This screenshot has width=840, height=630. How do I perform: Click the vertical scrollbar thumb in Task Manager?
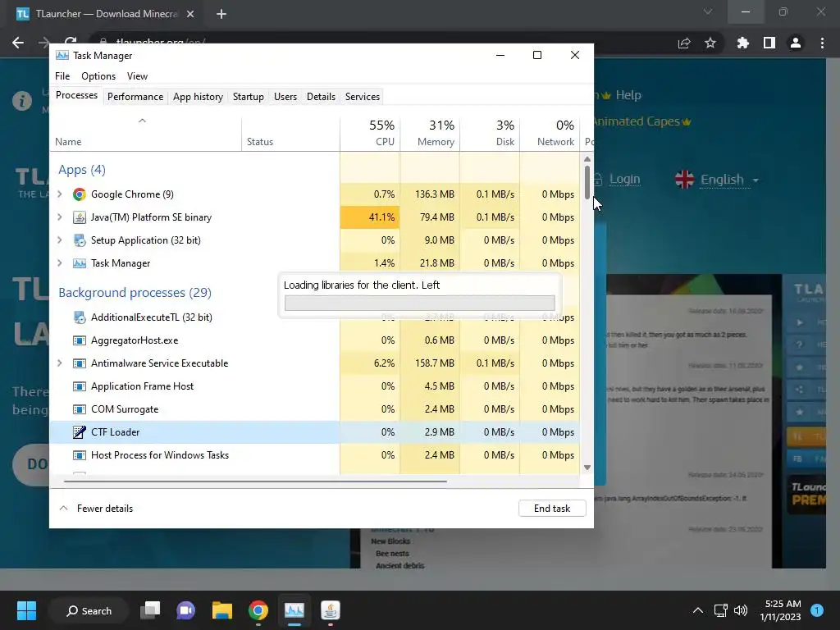point(587,181)
